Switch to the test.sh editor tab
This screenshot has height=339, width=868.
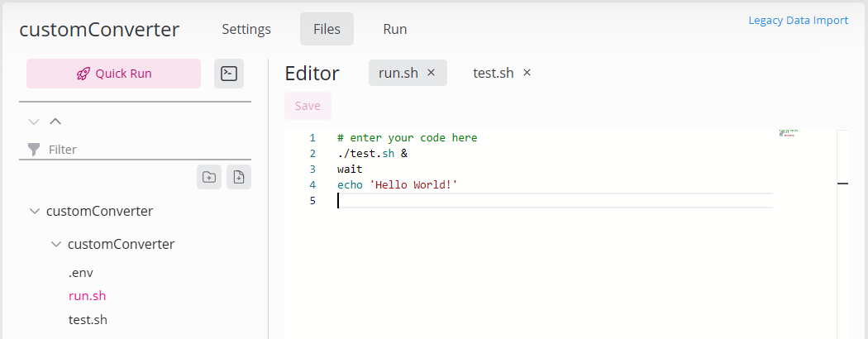tap(493, 73)
